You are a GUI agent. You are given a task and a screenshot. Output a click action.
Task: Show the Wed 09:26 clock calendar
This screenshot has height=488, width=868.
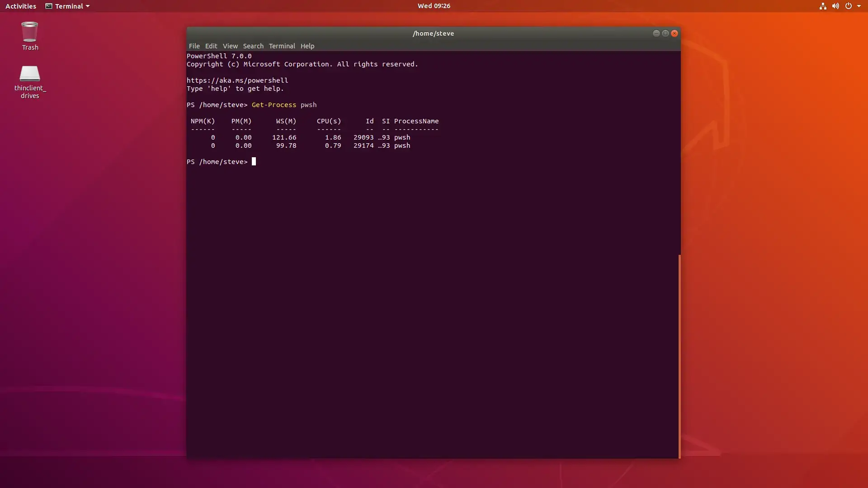[x=434, y=6]
